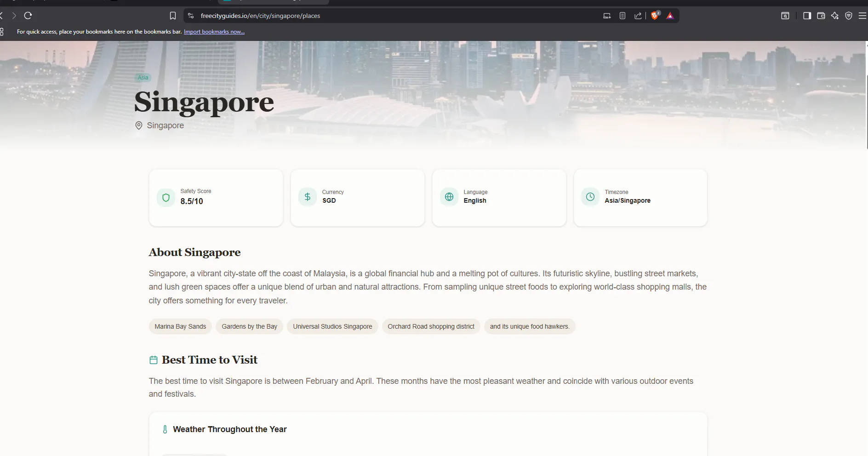Image resolution: width=868 pixels, height=456 pixels.
Task: Click Weather Throughout the Year heading
Action: 230,429
